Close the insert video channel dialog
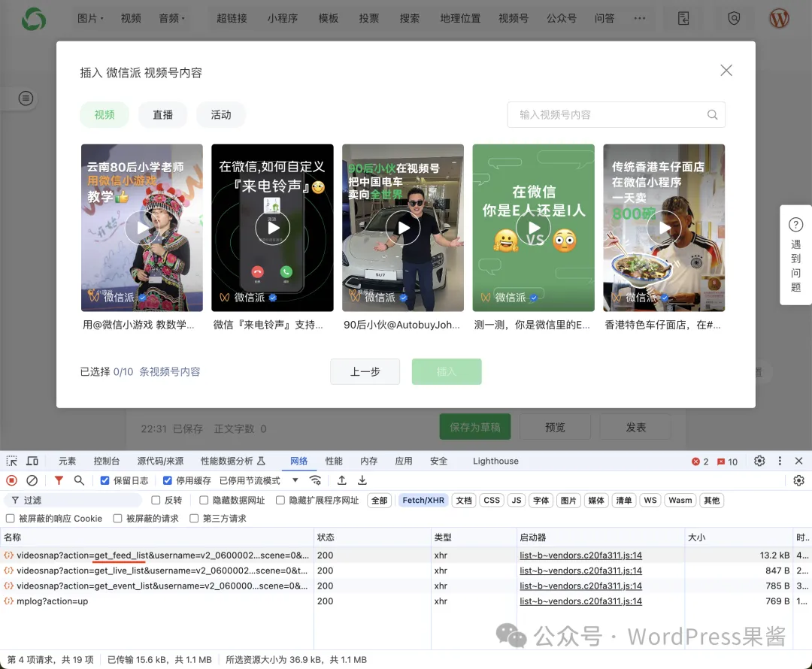The height and width of the screenshot is (669, 812). [726, 71]
